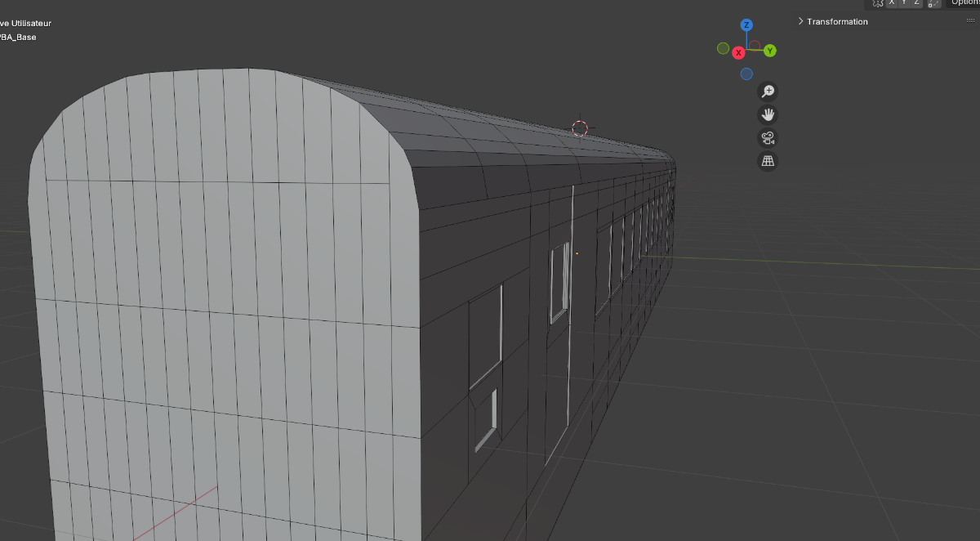Screen dimensions: 980x541
Task: Toggle the X mirror axis button
Action: click(x=892, y=2)
